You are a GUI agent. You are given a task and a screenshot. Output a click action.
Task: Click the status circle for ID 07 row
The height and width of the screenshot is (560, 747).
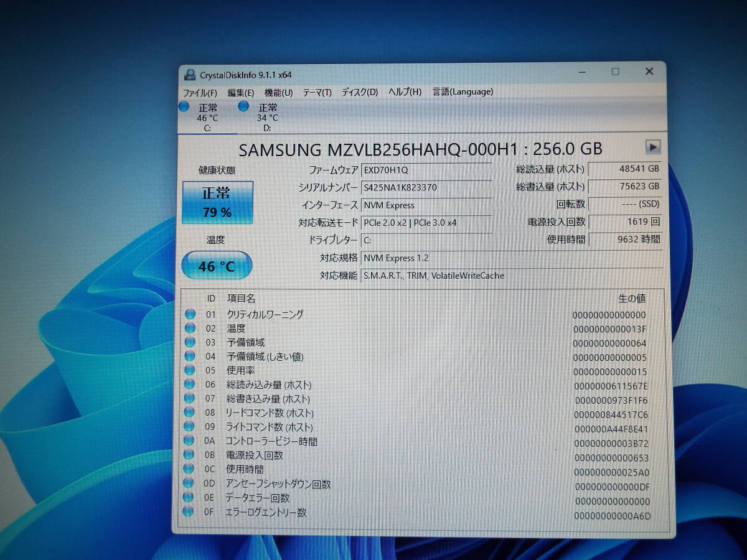pyautogui.click(x=190, y=399)
